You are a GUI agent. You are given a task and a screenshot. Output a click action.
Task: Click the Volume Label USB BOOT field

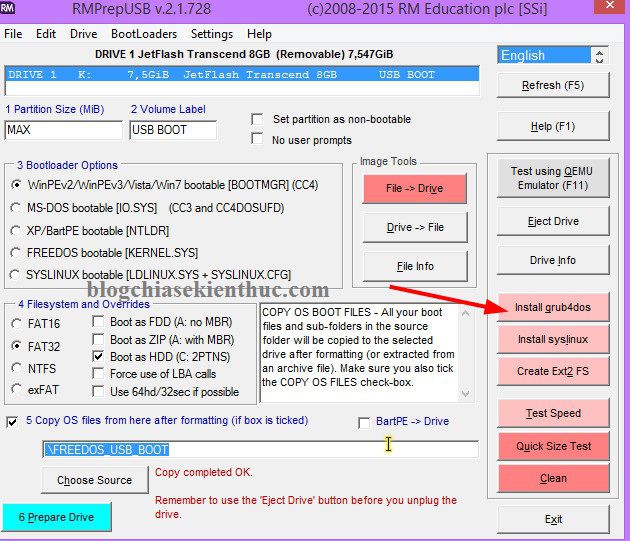(173, 130)
